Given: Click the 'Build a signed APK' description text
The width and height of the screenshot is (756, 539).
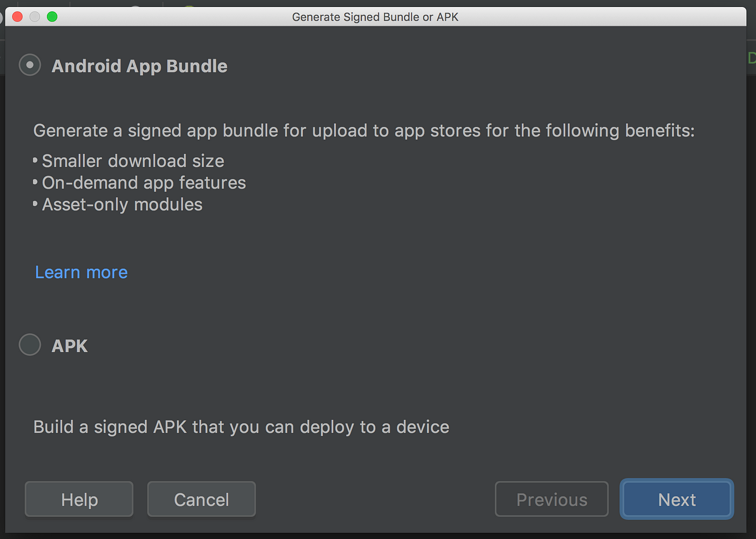Looking at the screenshot, I should click(x=241, y=427).
